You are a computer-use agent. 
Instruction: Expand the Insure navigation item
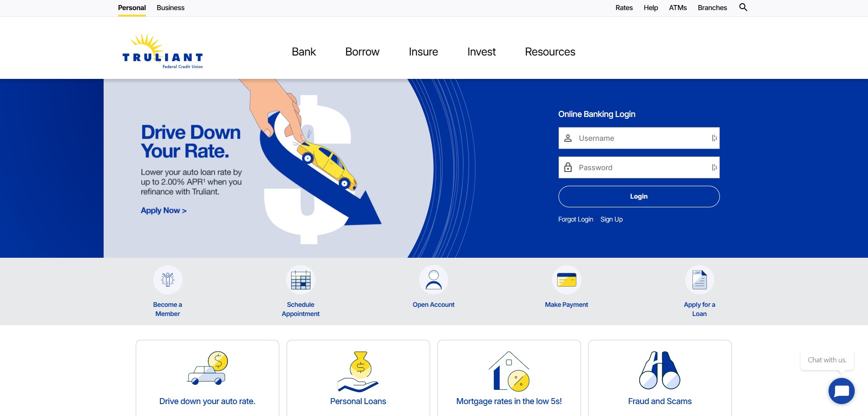tap(423, 51)
